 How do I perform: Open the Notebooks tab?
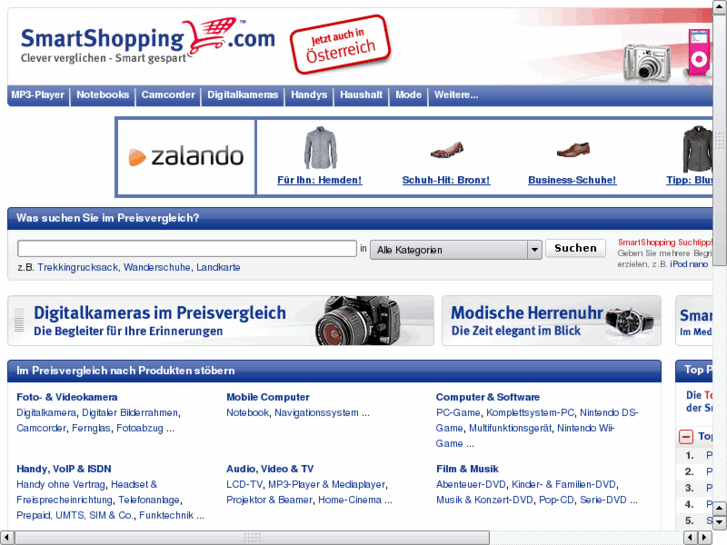click(102, 95)
